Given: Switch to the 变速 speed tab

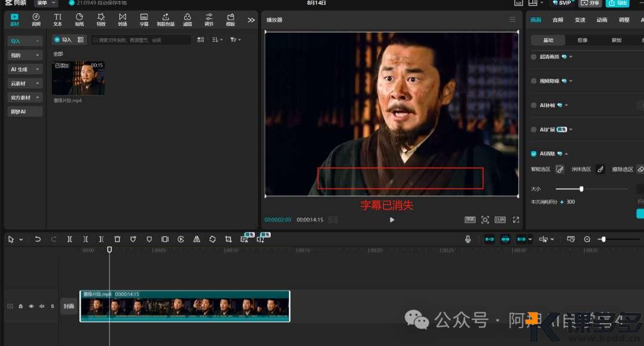Looking at the screenshot, I should (x=580, y=20).
